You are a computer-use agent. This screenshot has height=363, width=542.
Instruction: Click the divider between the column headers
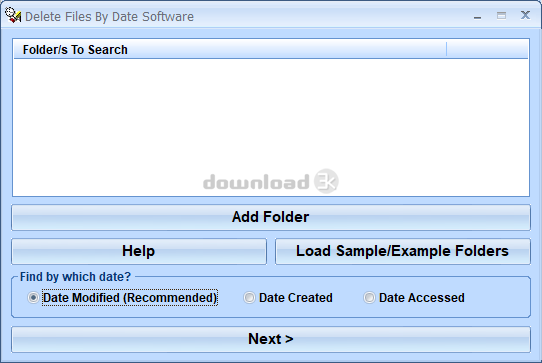point(447,49)
